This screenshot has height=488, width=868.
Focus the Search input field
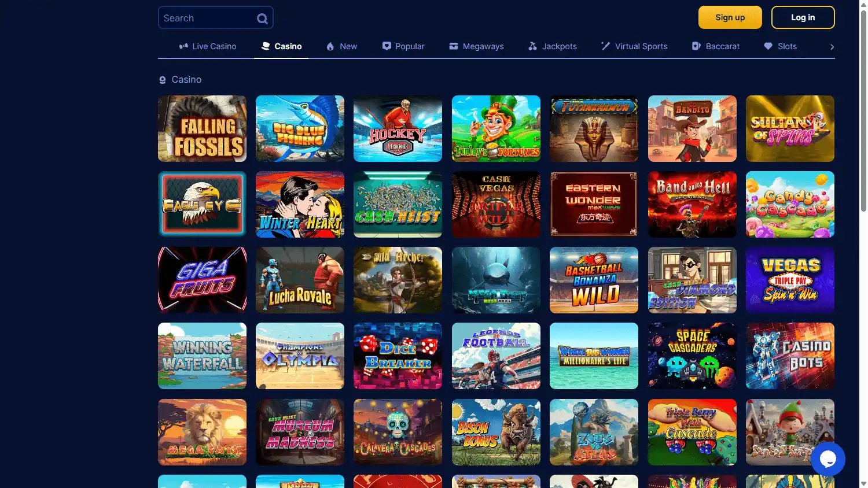click(215, 17)
